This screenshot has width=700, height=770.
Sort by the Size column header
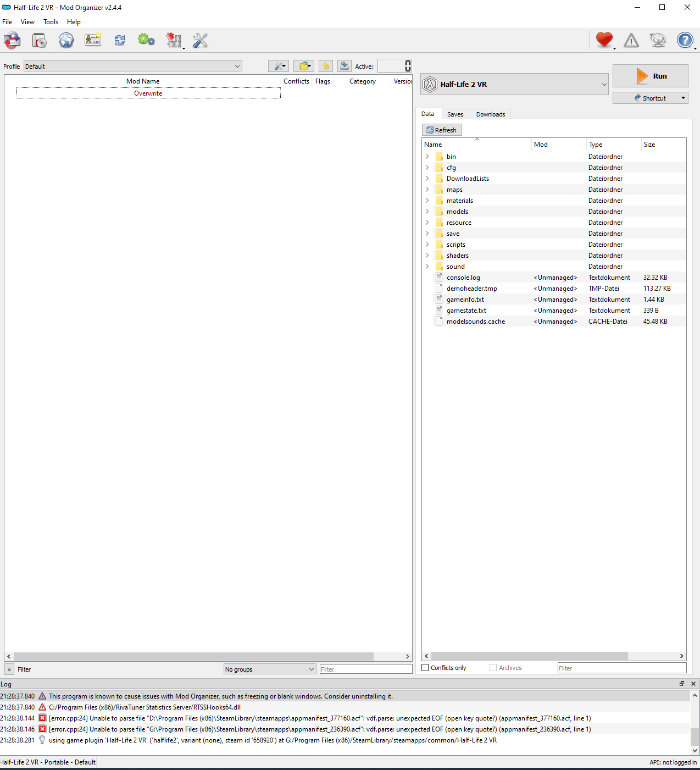(664, 145)
